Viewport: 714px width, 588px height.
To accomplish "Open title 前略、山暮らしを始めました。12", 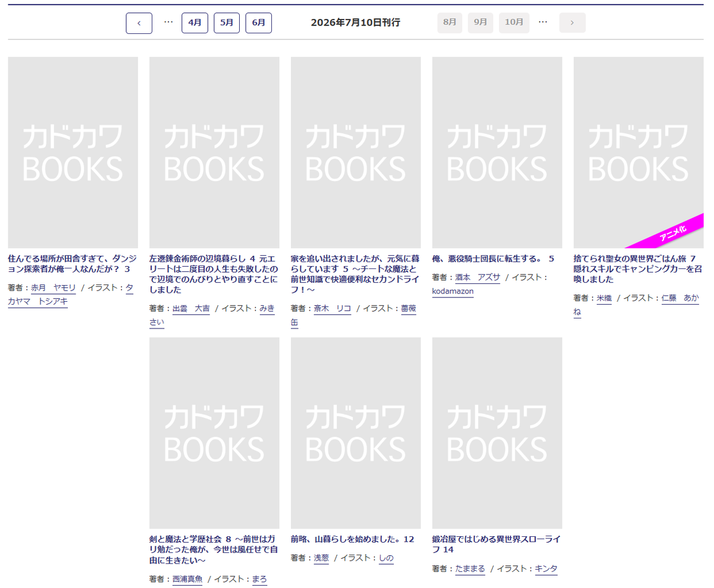I will pos(352,539).
